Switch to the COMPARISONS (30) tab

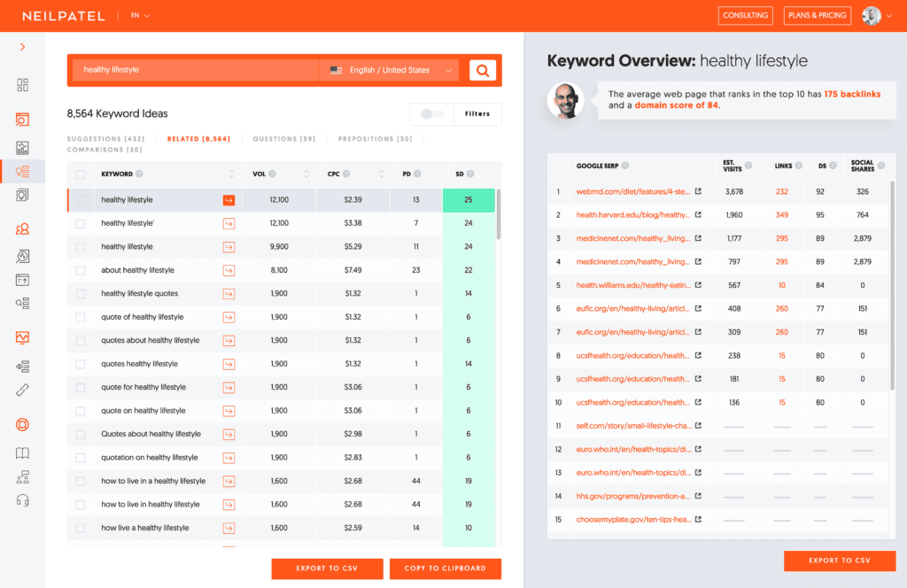[x=105, y=150]
